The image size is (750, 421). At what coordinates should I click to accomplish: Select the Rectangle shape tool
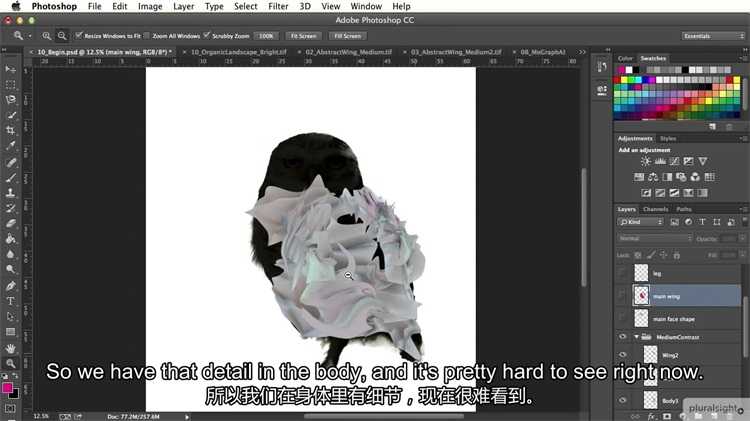pyautogui.click(x=10, y=332)
